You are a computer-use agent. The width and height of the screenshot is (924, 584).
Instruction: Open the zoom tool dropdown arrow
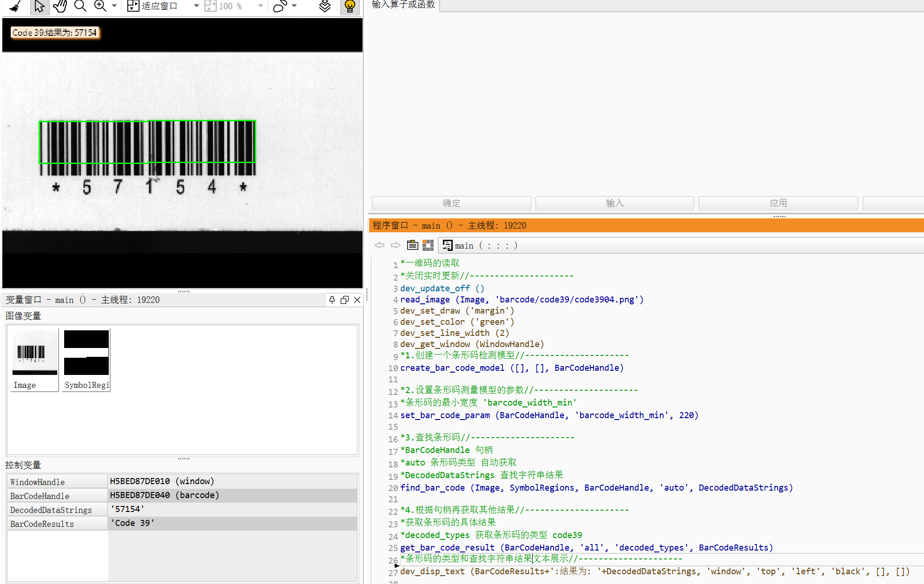114,6
